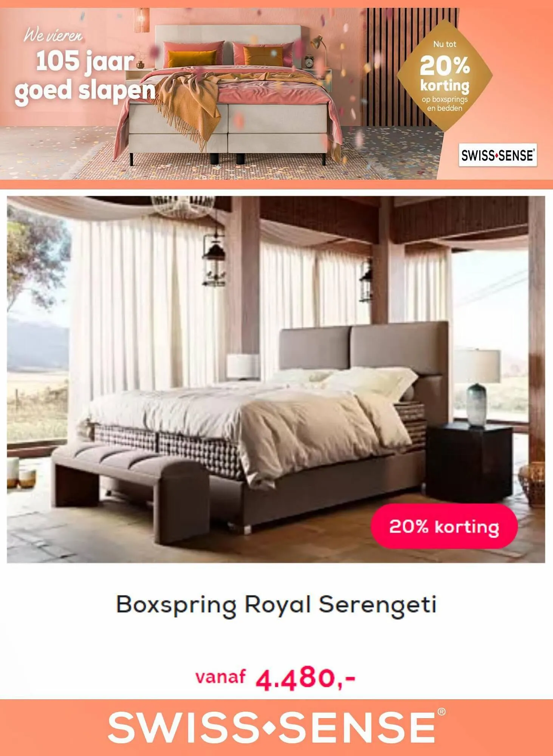Click the op boxsprings en bedden text
Screen dimensions: 553x756
pyautogui.click(x=445, y=104)
